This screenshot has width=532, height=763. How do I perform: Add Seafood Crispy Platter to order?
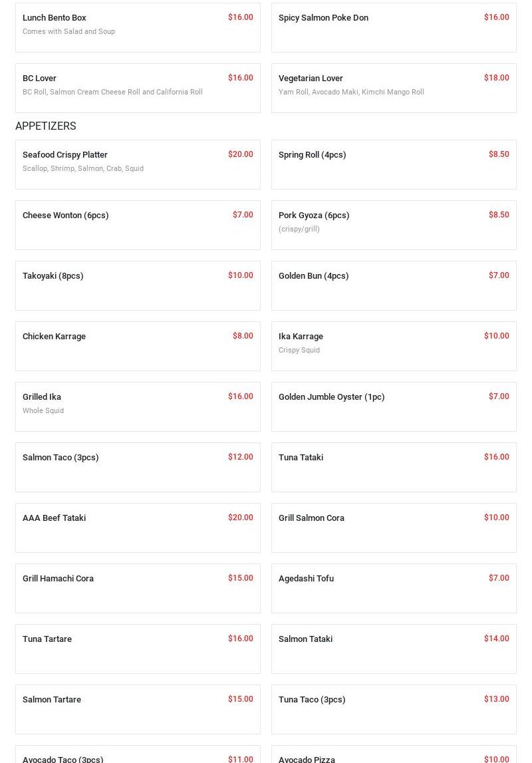tap(138, 164)
